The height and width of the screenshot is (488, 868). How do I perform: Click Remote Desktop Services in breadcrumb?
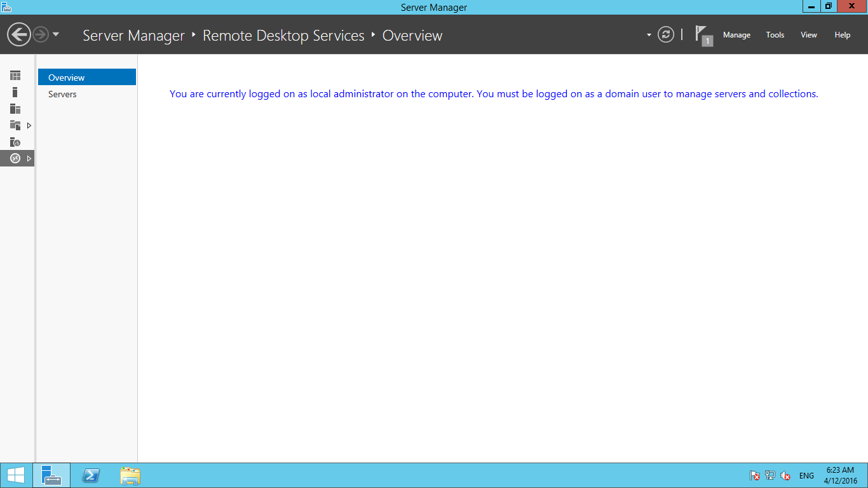point(283,36)
